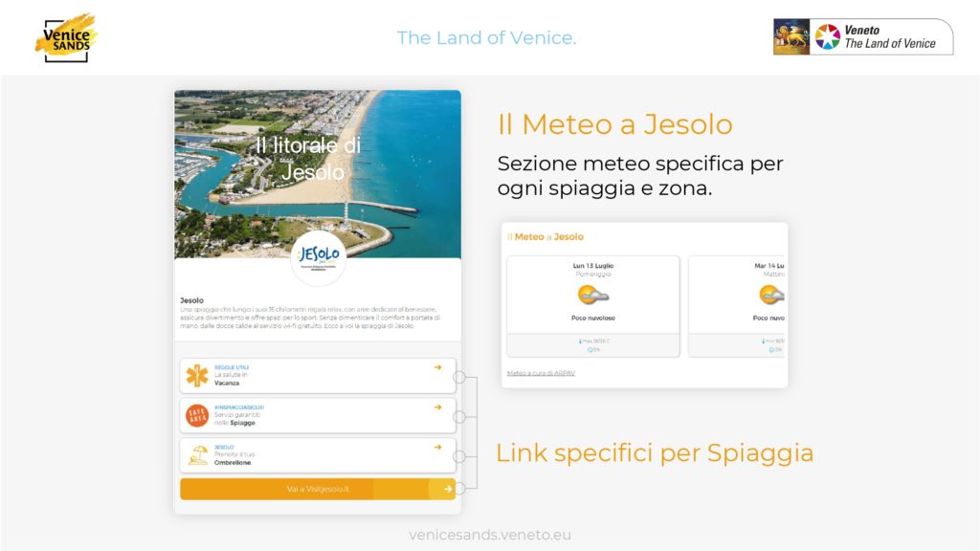Open the round Jesolo logo badge
Viewport: 980px width, 551px height.
[x=319, y=257]
